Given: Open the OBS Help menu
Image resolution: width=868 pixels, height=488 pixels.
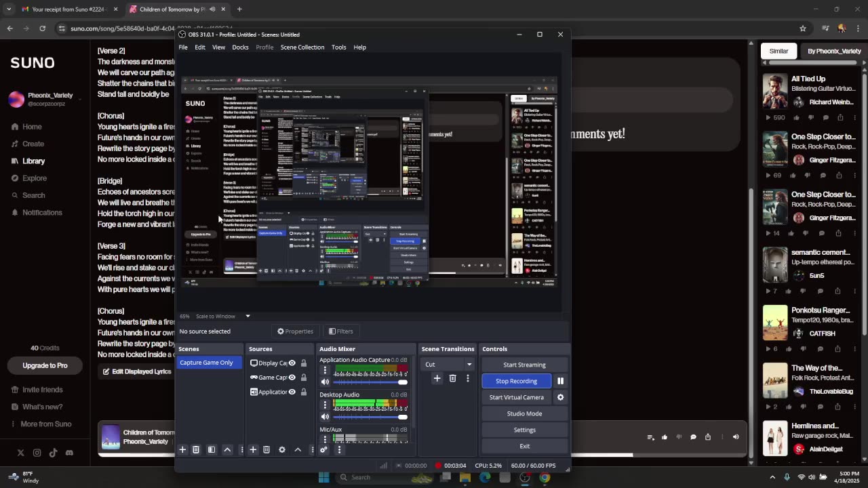Looking at the screenshot, I should pyautogui.click(x=359, y=47).
